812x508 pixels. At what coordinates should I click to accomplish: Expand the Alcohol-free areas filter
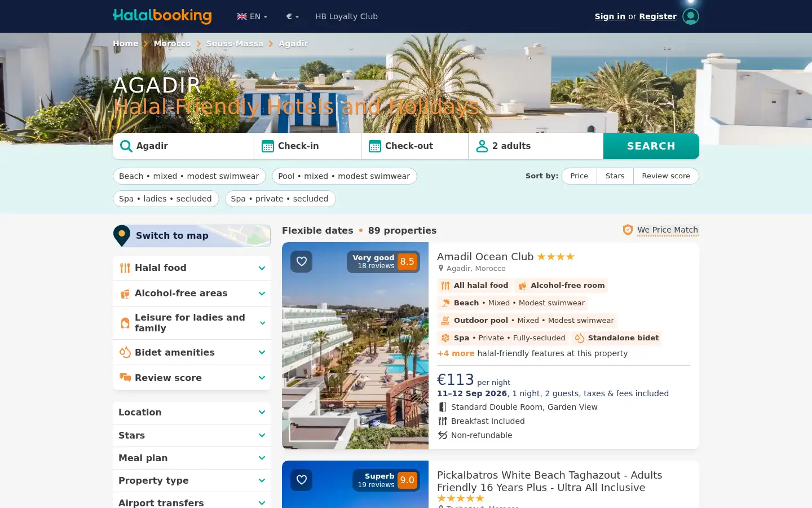coord(192,294)
